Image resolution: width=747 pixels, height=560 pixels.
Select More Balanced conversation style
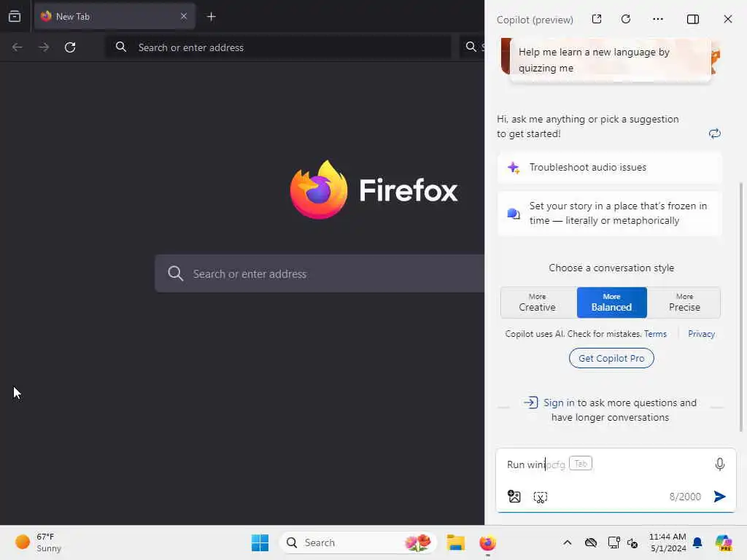point(612,303)
